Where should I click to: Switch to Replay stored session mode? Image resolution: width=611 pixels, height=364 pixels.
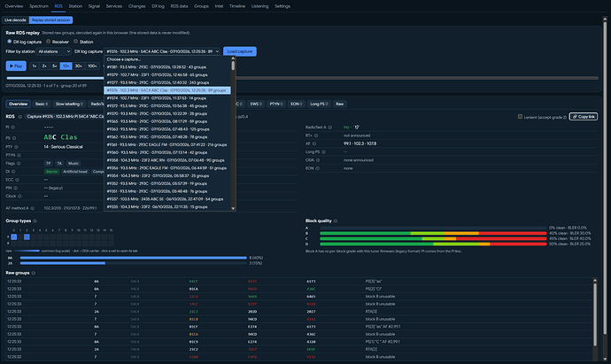[x=50, y=19]
